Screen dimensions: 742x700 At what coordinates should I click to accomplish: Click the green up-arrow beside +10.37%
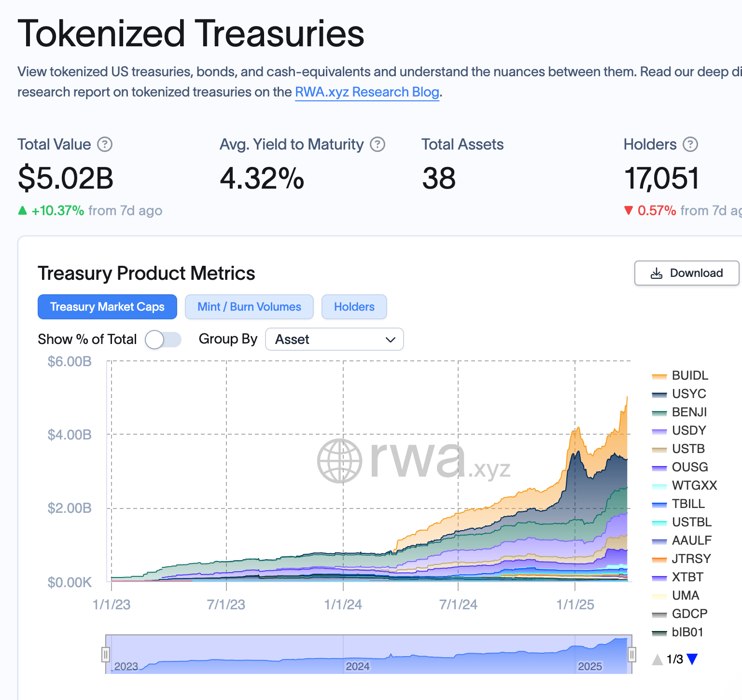[23, 210]
